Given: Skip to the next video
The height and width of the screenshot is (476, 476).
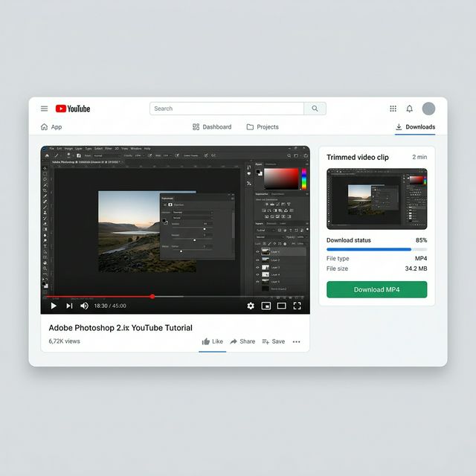Looking at the screenshot, I should coord(69,306).
